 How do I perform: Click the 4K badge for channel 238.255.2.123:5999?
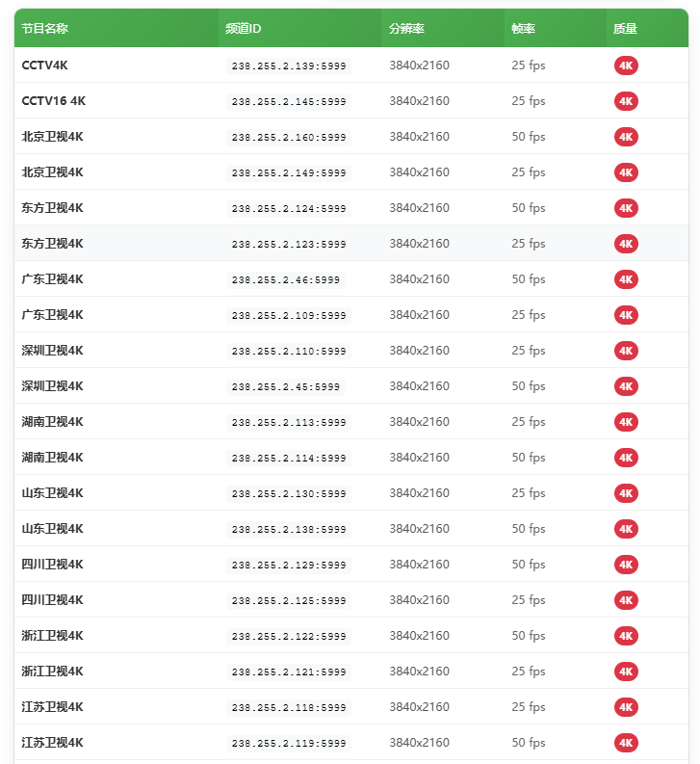click(626, 244)
